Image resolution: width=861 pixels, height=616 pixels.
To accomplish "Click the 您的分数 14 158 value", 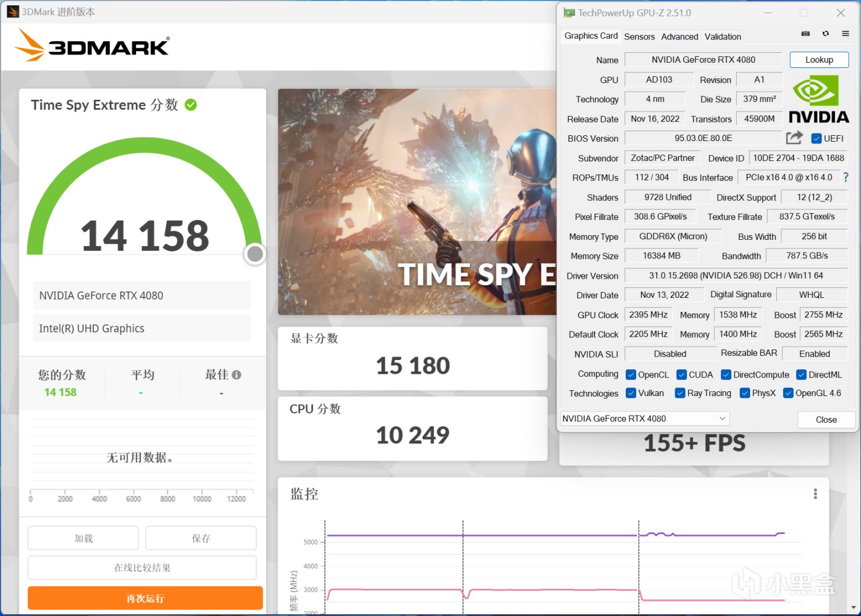I will (x=60, y=392).
